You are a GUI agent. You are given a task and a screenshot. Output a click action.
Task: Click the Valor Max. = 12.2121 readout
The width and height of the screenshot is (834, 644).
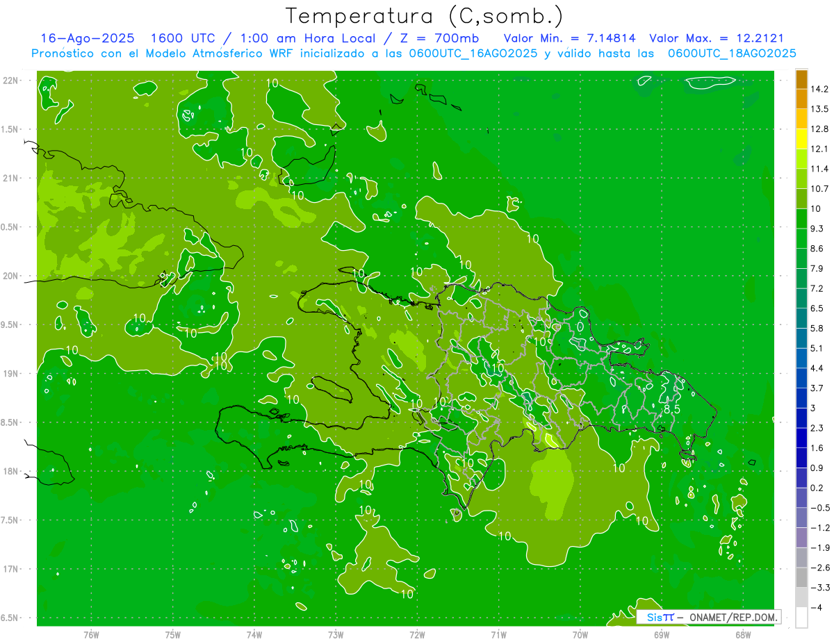click(x=716, y=38)
